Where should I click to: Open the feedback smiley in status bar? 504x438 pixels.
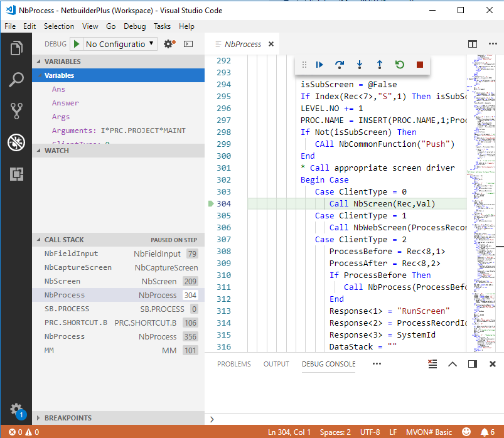click(x=466, y=432)
